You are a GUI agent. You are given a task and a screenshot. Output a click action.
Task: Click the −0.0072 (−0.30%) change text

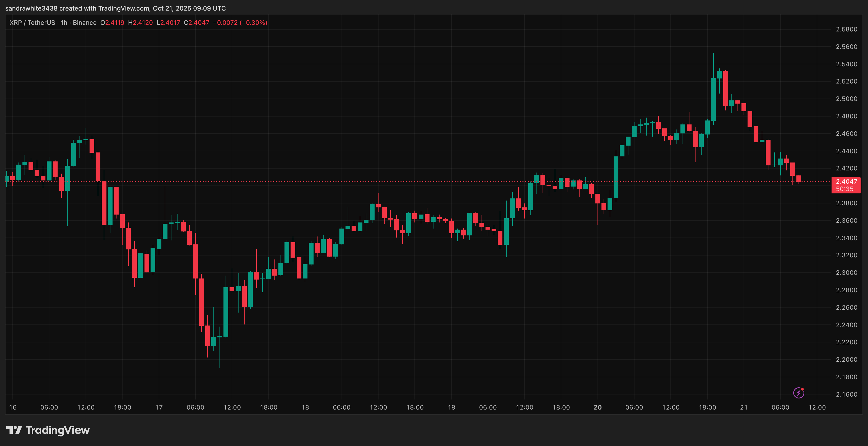click(x=240, y=22)
